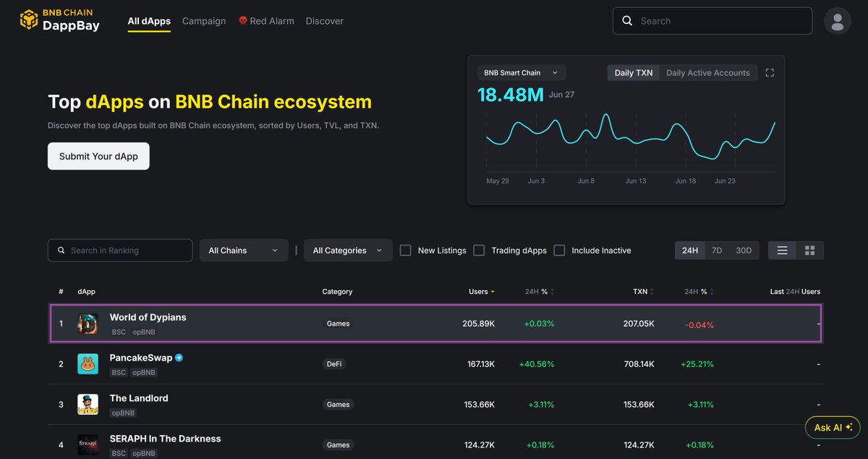
Task: Enable the Trading dApps checkbox
Action: (x=479, y=250)
